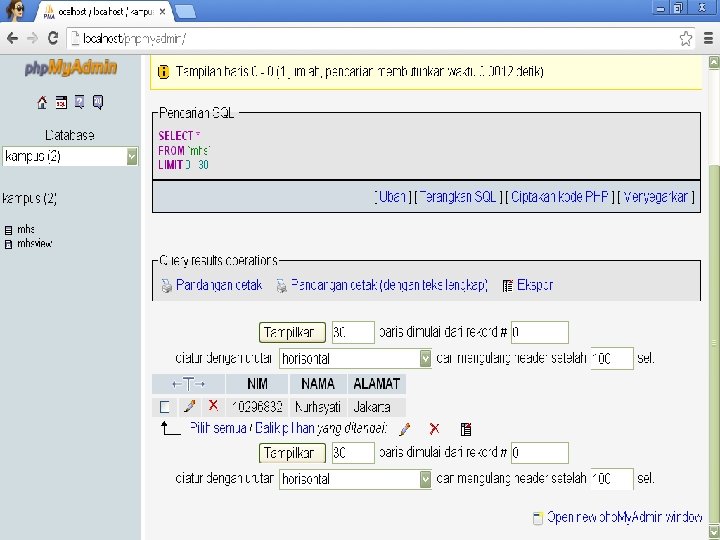Click the upper rows-count field with 30
This screenshot has width=720, height=540.
353,332
